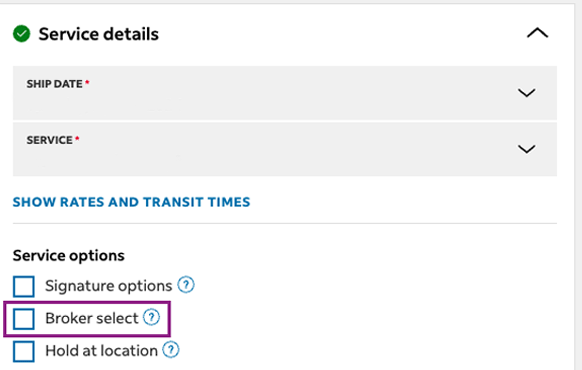This screenshot has height=370, width=582.
Task: Click the Broker select label text
Action: click(92, 318)
